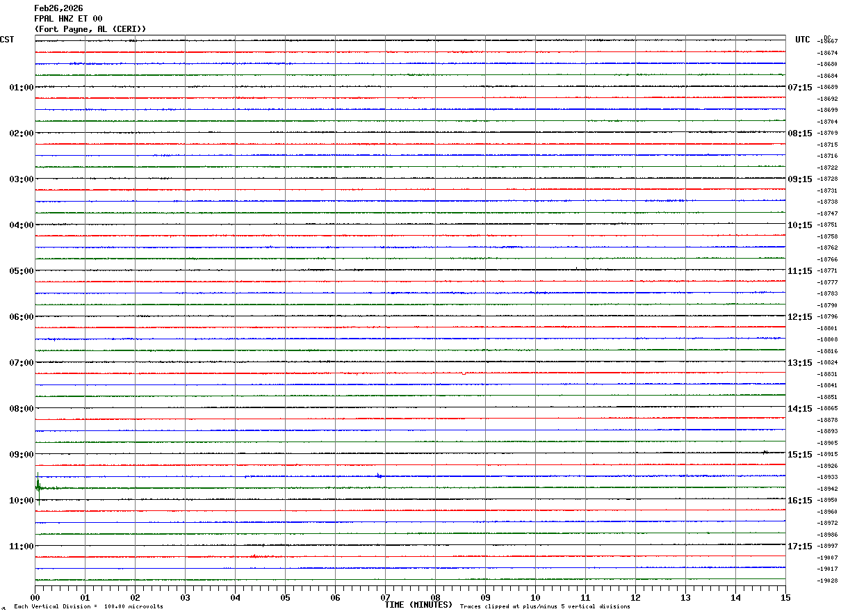Viewport: 841px width, 616px height.
Task: Click minute tick label "00" on time axis
Action: (35, 597)
